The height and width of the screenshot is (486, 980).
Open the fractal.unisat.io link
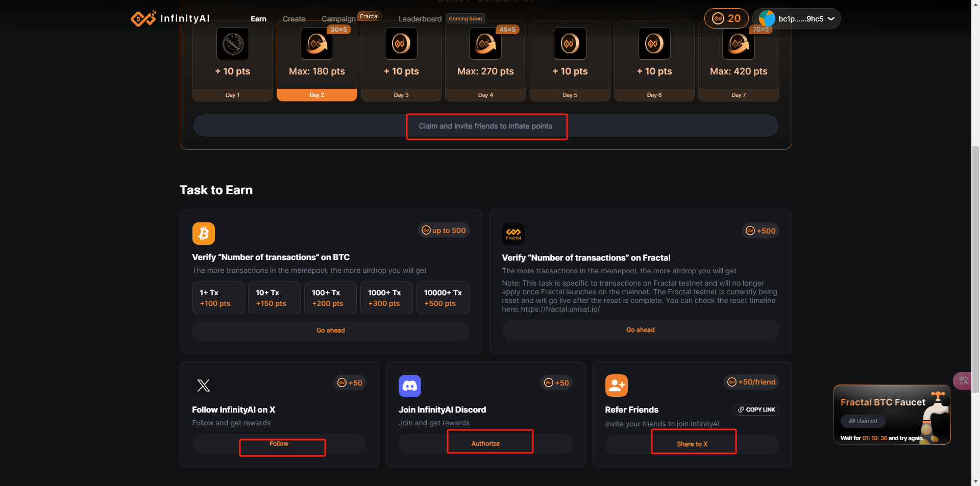[560, 309]
